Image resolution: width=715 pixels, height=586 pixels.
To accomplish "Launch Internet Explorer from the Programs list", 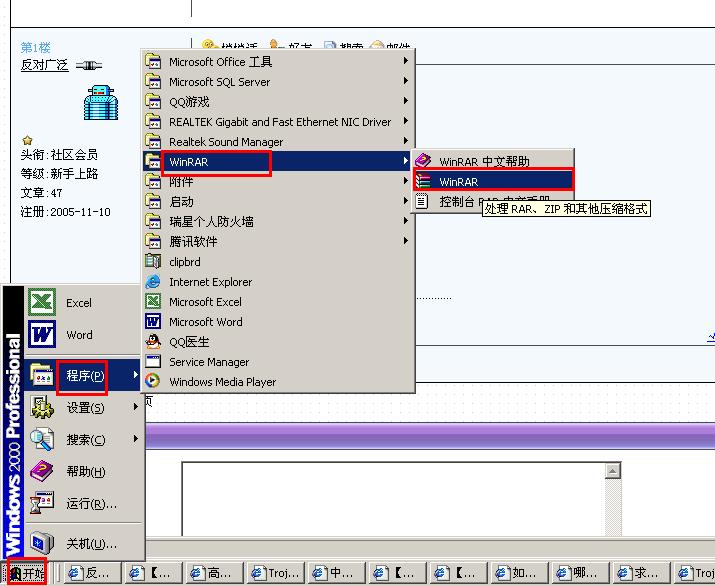I will 278,282.
